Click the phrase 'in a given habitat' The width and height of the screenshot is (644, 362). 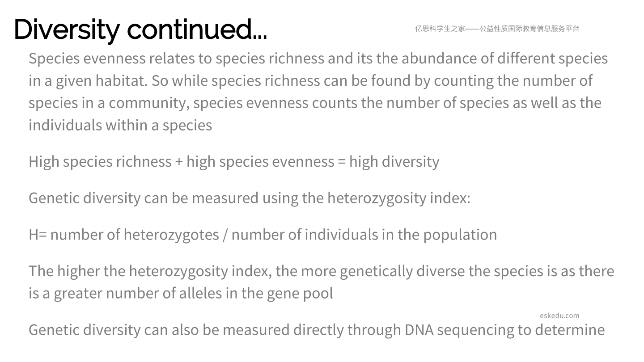click(x=88, y=80)
